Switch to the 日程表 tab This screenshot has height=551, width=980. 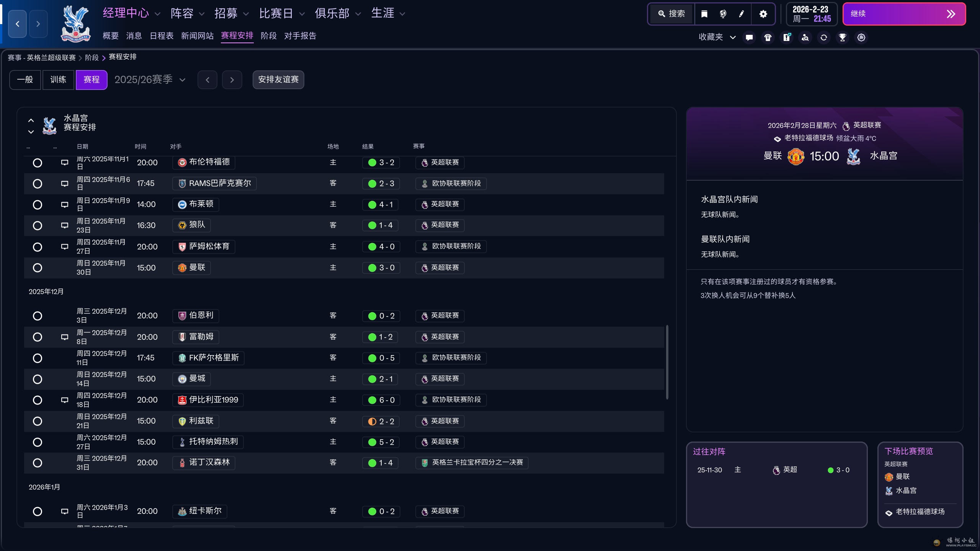[162, 36]
